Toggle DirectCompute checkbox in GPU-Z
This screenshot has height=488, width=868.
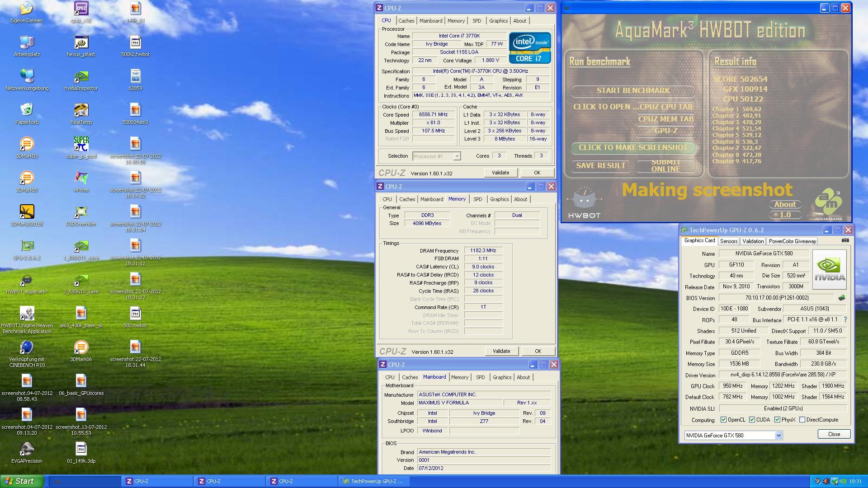(802, 420)
